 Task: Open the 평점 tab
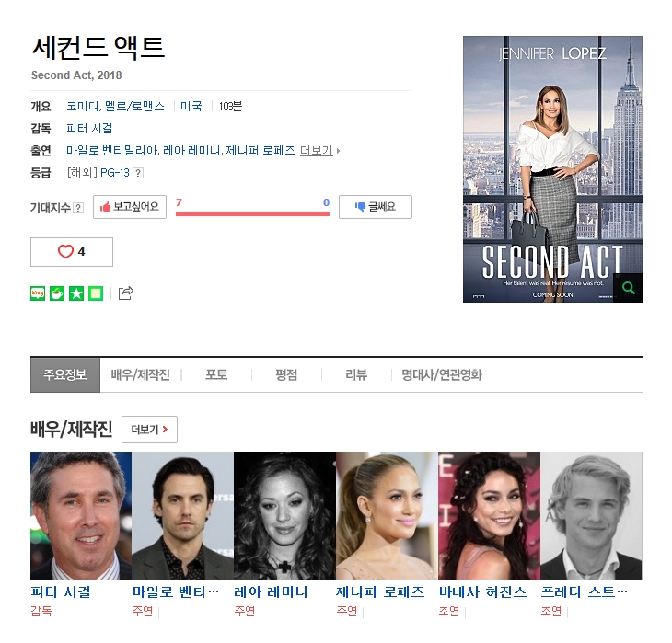286,374
